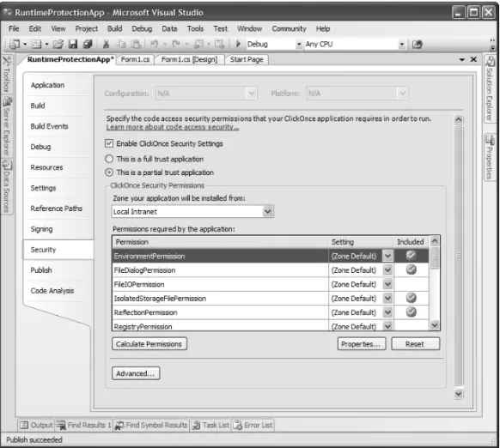Click the Permission column header
This screenshot has height=448, width=500.
point(220,242)
